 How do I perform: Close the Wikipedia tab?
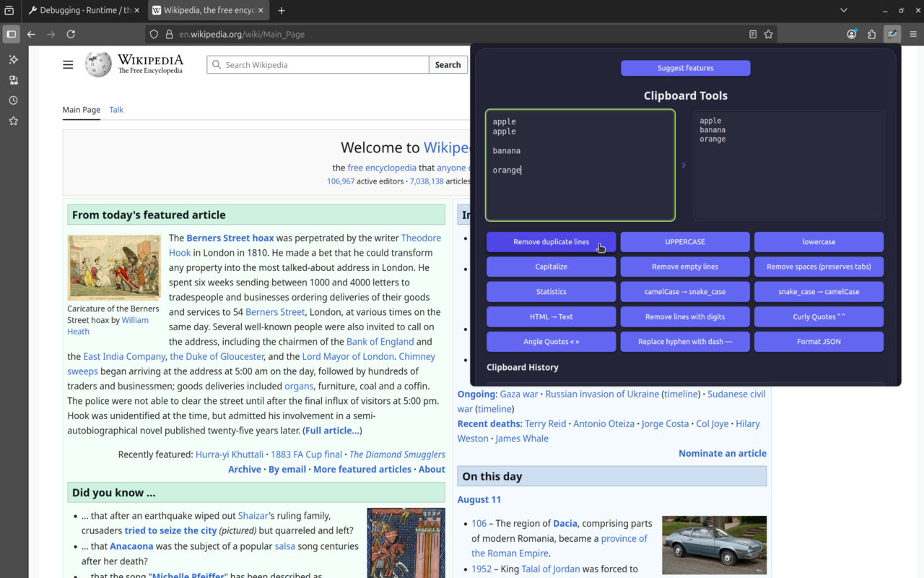261,11
